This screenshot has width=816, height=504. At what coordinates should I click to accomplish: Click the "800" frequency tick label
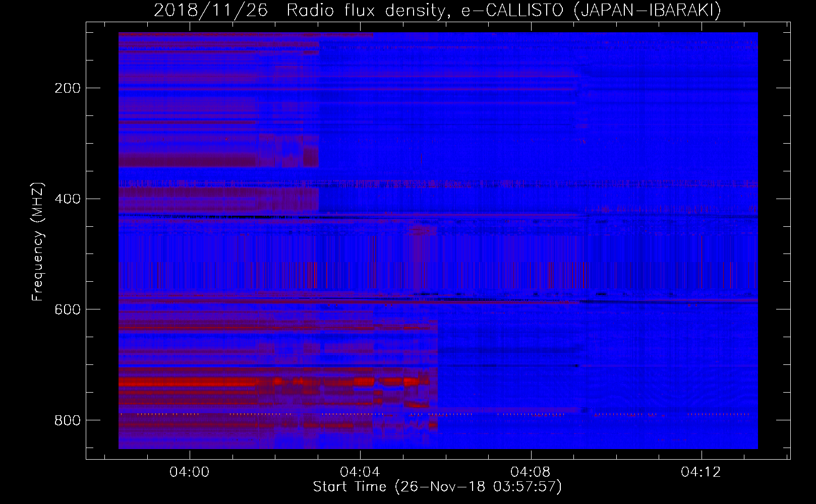(x=68, y=420)
